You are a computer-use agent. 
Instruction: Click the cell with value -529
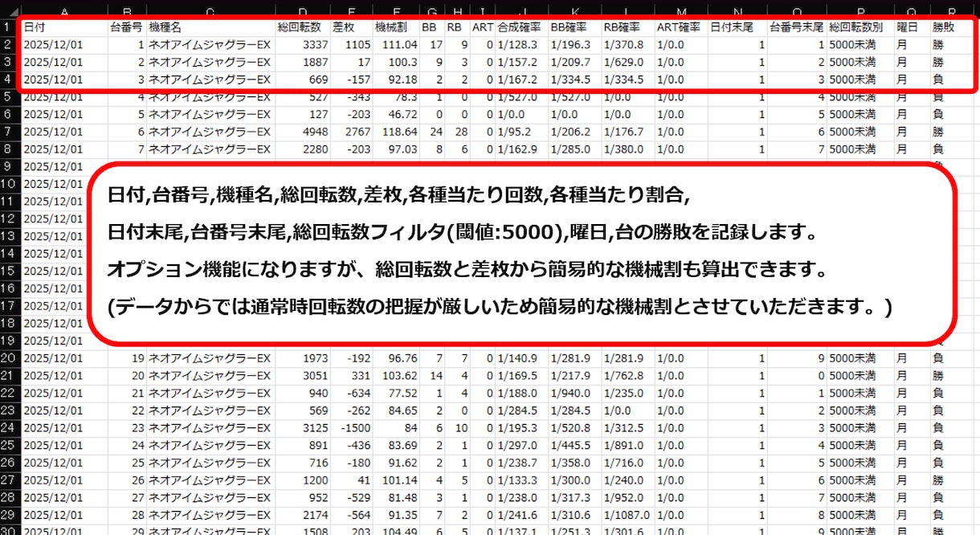point(351,496)
